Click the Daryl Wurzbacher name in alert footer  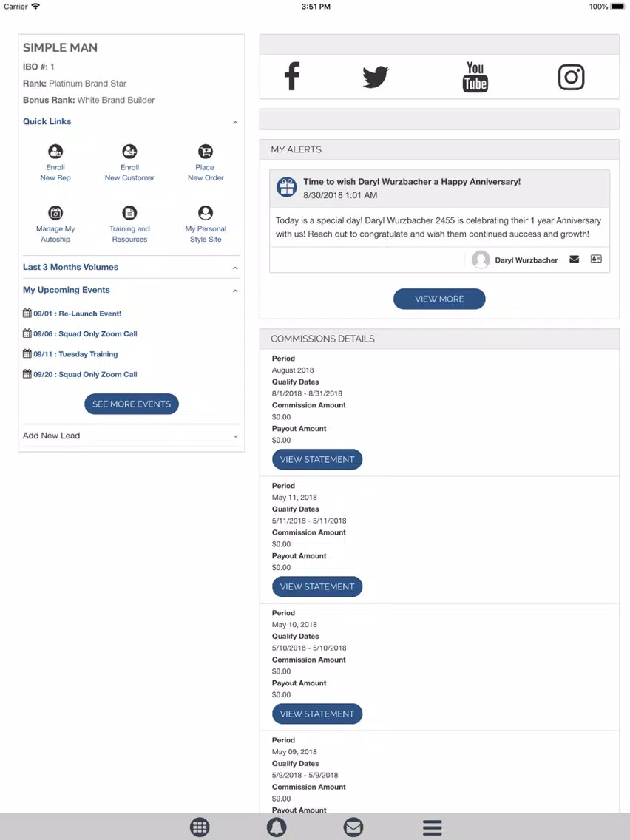(x=526, y=260)
